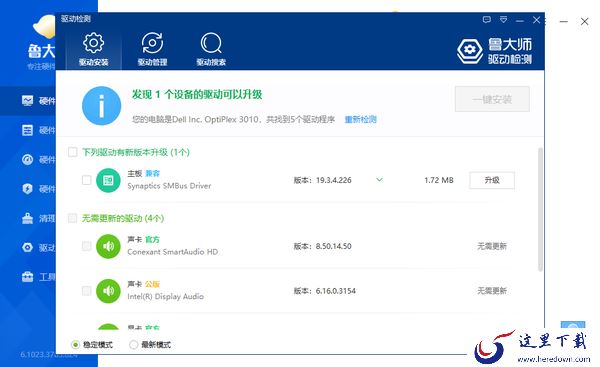The width and height of the screenshot is (600, 367).
Task: Click the 重新检测 link
Action: tap(360, 119)
